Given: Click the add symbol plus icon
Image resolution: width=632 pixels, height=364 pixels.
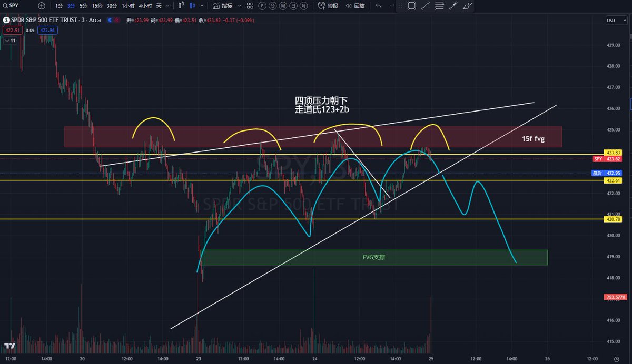Looking at the screenshot, I should point(42,6).
